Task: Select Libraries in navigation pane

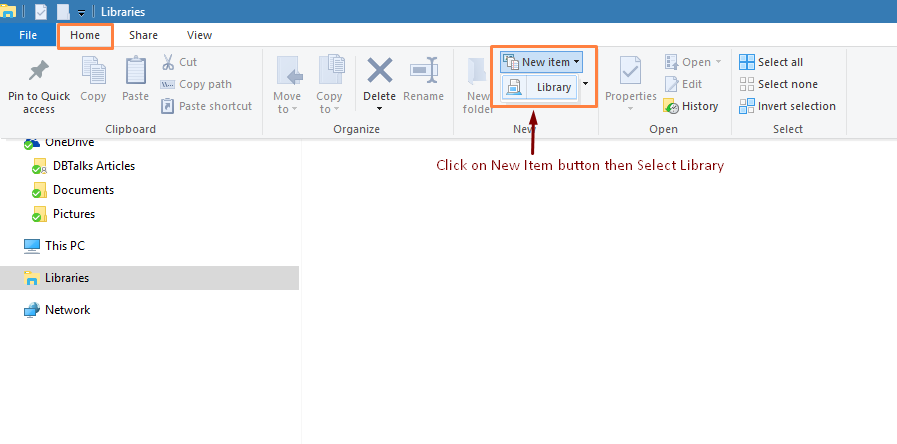Action: coord(149,278)
